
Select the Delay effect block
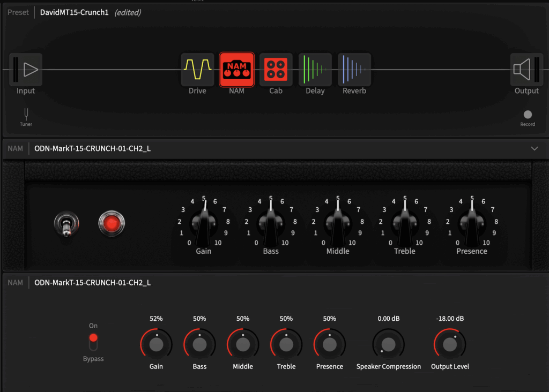[x=315, y=70]
